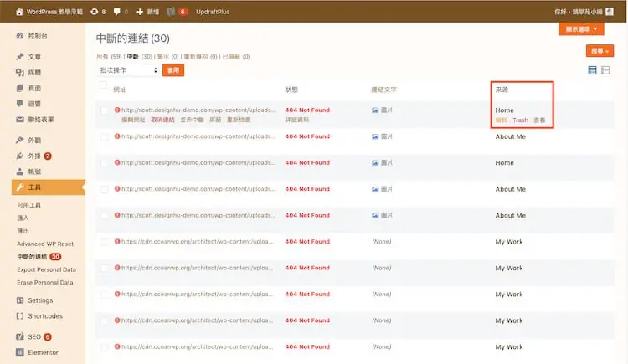Open the updates icon showing 8

[x=94, y=12]
